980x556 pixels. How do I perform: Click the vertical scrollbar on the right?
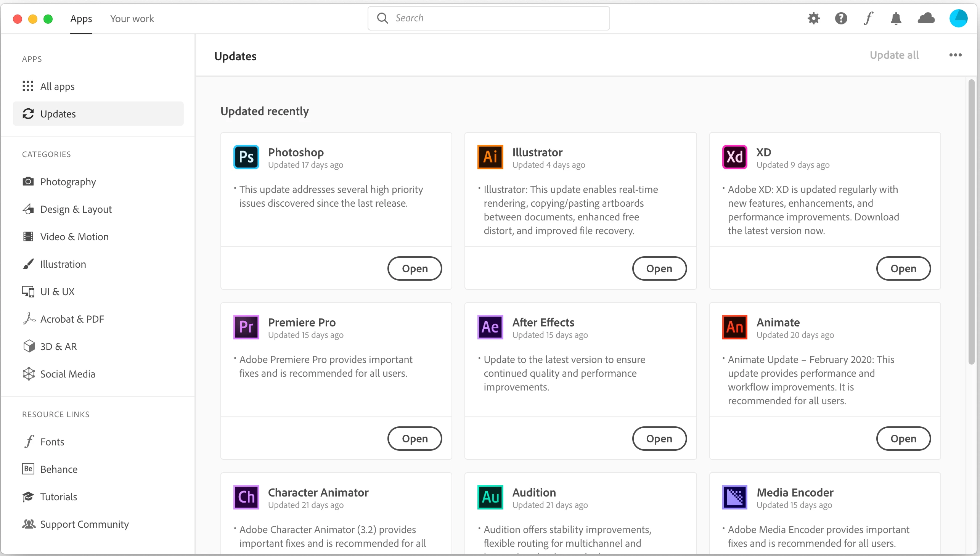[x=971, y=222]
